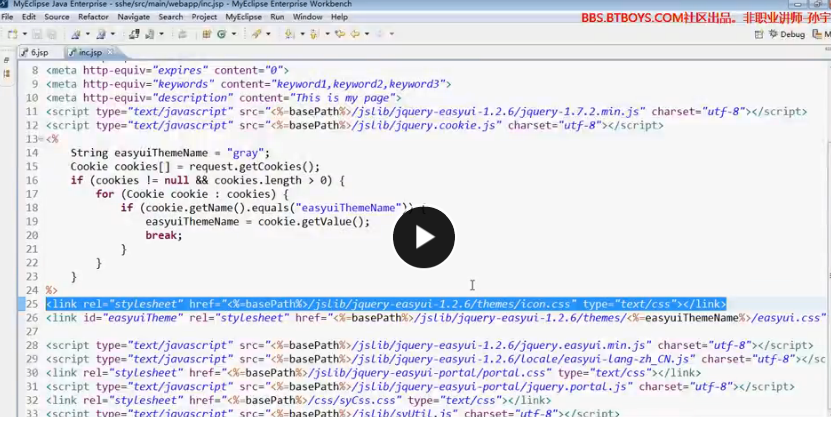Click the greyed-out icon right of the server dropdown

182,34
